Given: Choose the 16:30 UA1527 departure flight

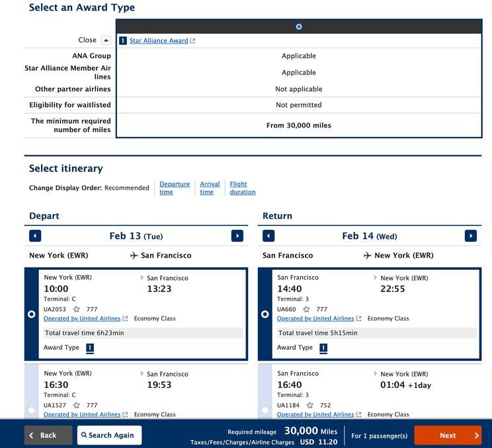Looking at the screenshot, I should [x=31, y=410].
